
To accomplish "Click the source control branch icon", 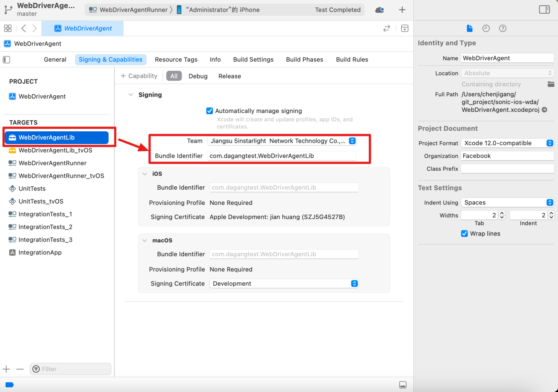I will click(8, 10).
